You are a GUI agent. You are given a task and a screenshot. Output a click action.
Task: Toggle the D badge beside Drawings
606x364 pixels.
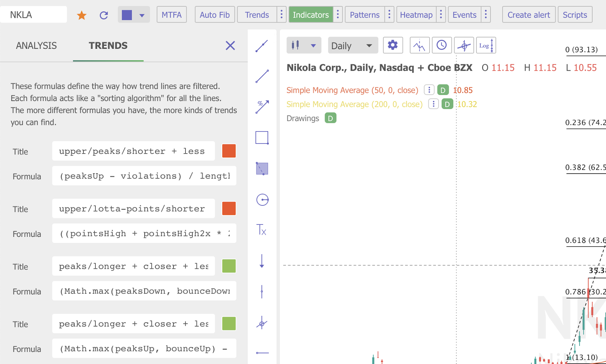[331, 118]
